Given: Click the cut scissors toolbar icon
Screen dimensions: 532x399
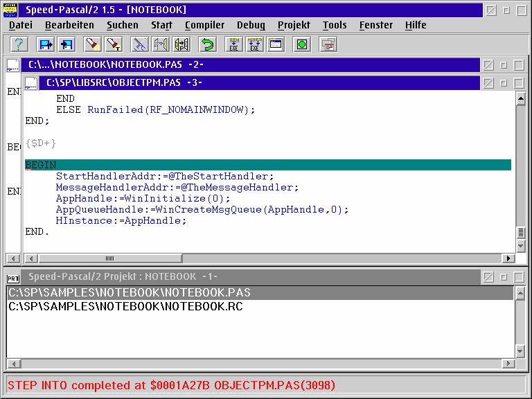Looking at the screenshot, I should click(140, 44).
